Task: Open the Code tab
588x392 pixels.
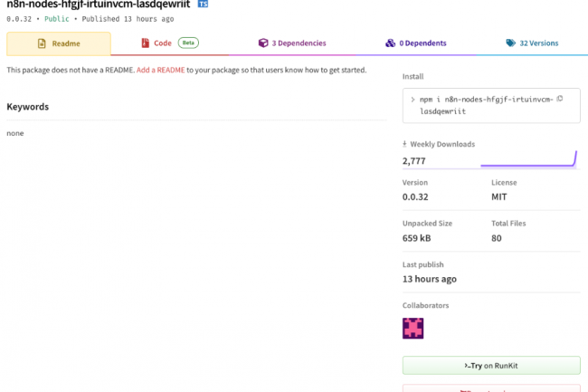Action: tap(163, 43)
